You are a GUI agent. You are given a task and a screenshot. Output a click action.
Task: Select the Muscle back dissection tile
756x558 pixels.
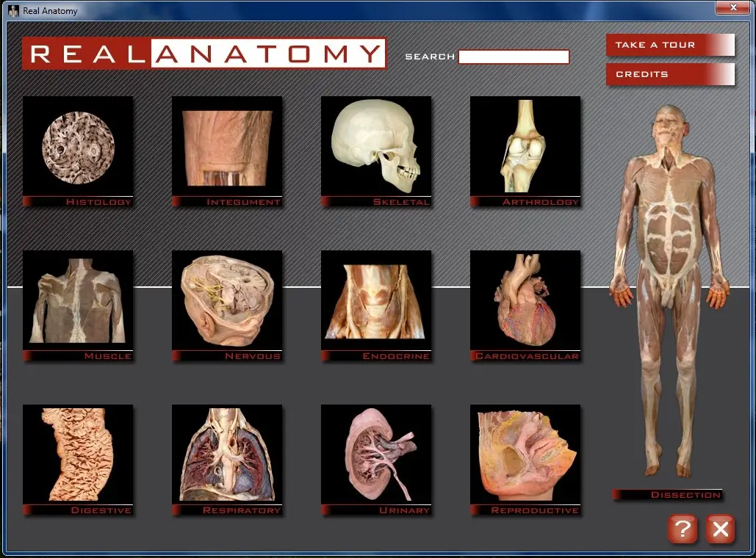coord(78,305)
